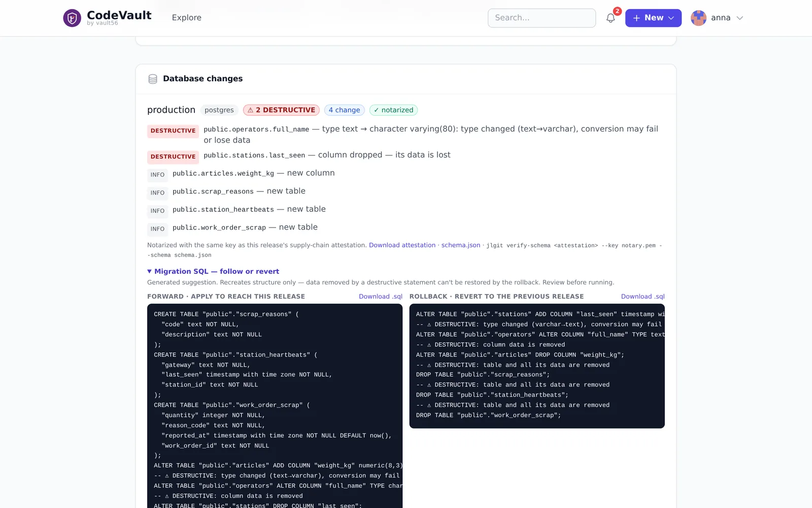Screen dimensions: 812x508
Task: Click the CodeVault brand name
Action: tap(119, 15)
